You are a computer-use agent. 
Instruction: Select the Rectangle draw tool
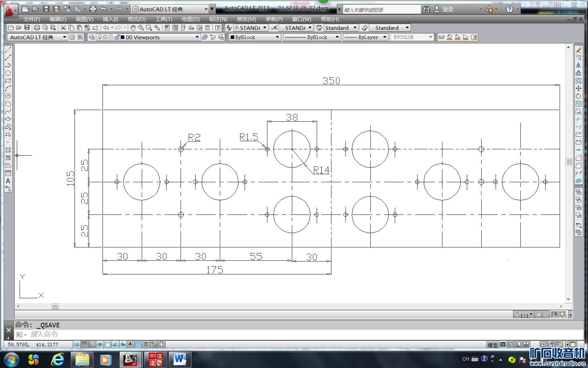8,81
